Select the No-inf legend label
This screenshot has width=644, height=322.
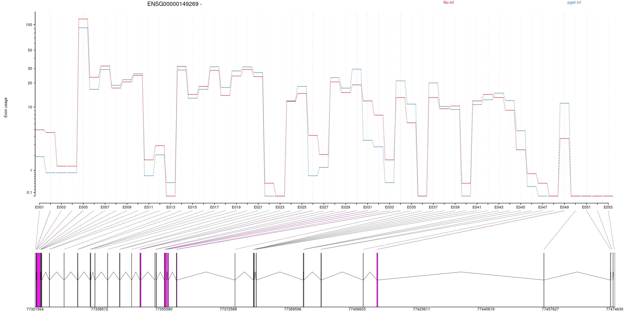[448, 2]
